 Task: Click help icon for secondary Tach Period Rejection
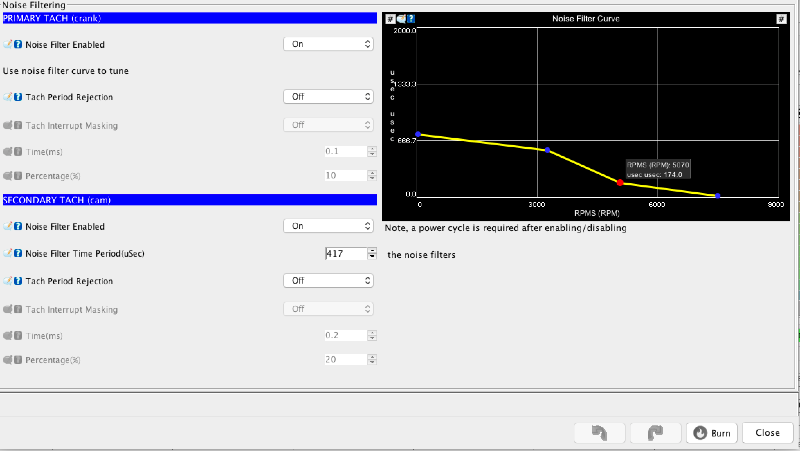(18, 281)
